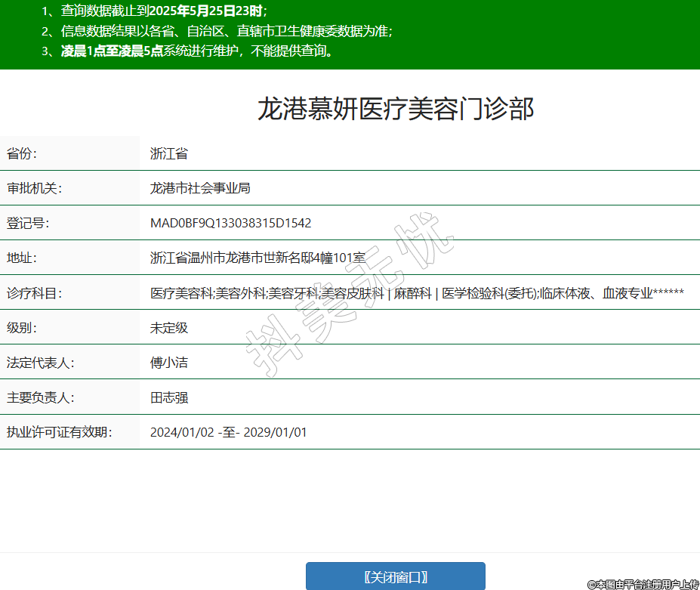Click the 诊疗科目 field label

pyautogui.click(x=33, y=293)
